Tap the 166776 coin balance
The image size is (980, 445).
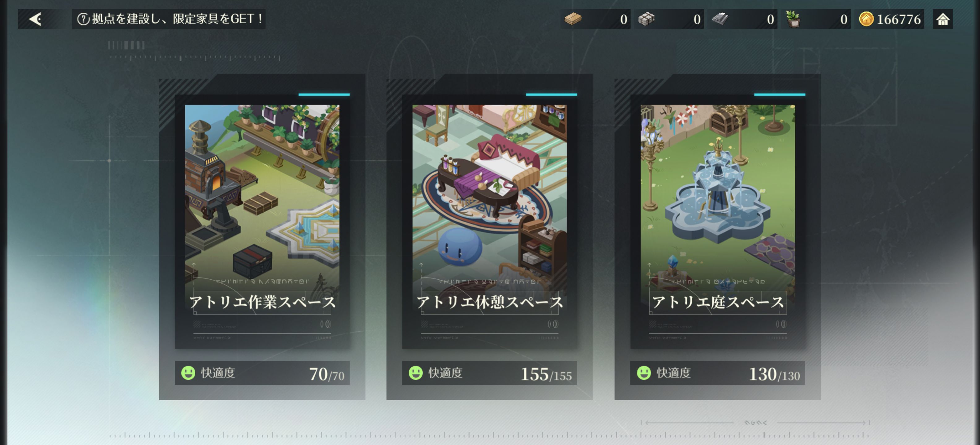(x=899, y=19)
